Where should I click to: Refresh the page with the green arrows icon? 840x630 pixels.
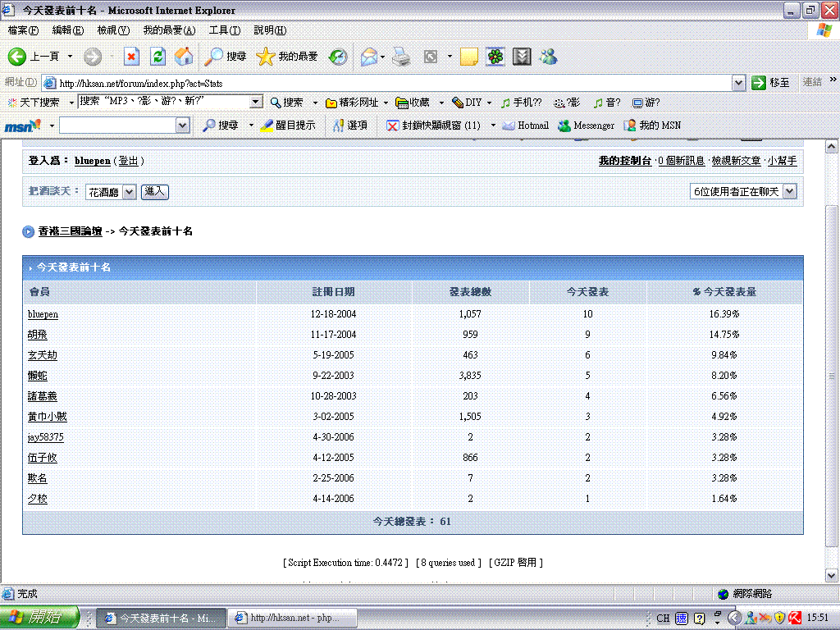157,57
